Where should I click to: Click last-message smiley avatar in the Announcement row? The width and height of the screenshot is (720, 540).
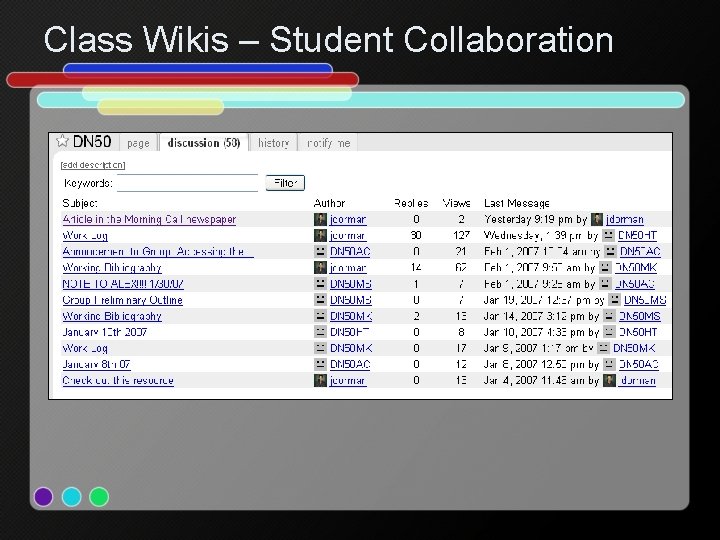tap(610, 251)
